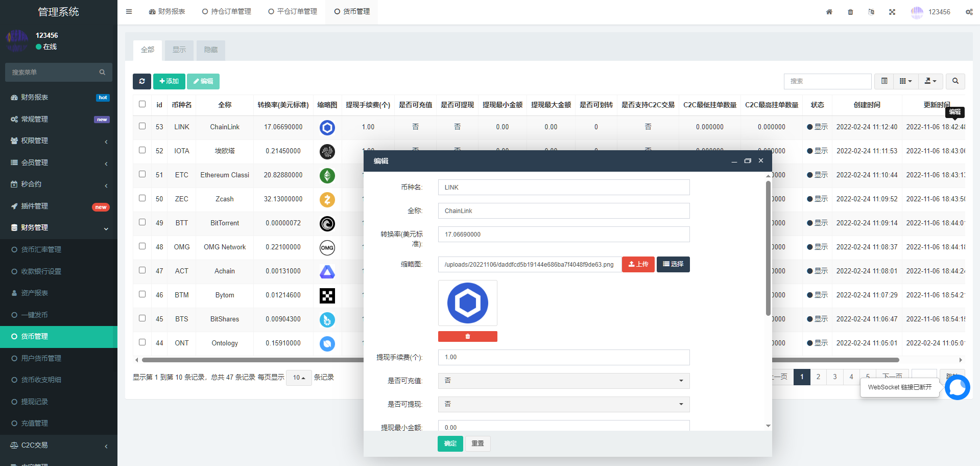Click the trash clear-cache icon in header
This screenshot has width=980, height=466.
[850, 12]
